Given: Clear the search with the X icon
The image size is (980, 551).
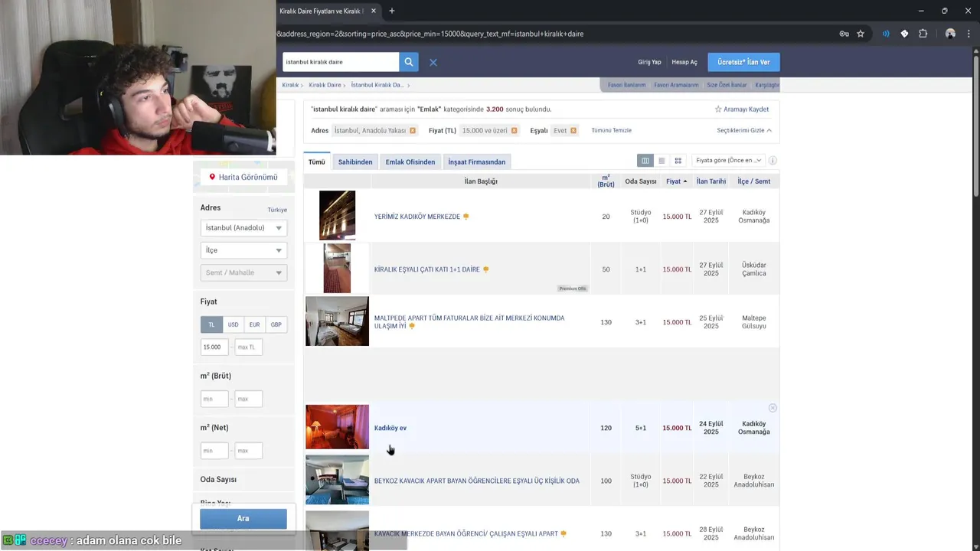Looking at the screenshot, I should pos(433,62).
